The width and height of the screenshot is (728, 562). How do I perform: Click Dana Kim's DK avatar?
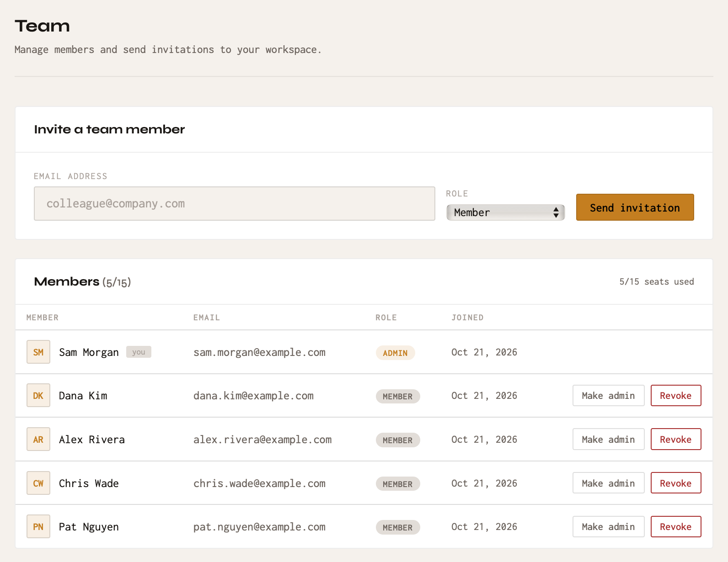click(38, 395)
